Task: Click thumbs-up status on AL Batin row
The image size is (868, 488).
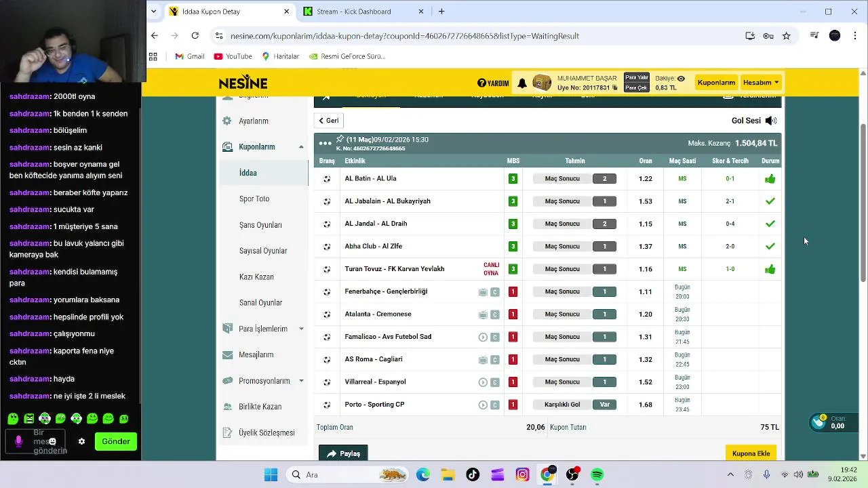Action: point(770,179)
